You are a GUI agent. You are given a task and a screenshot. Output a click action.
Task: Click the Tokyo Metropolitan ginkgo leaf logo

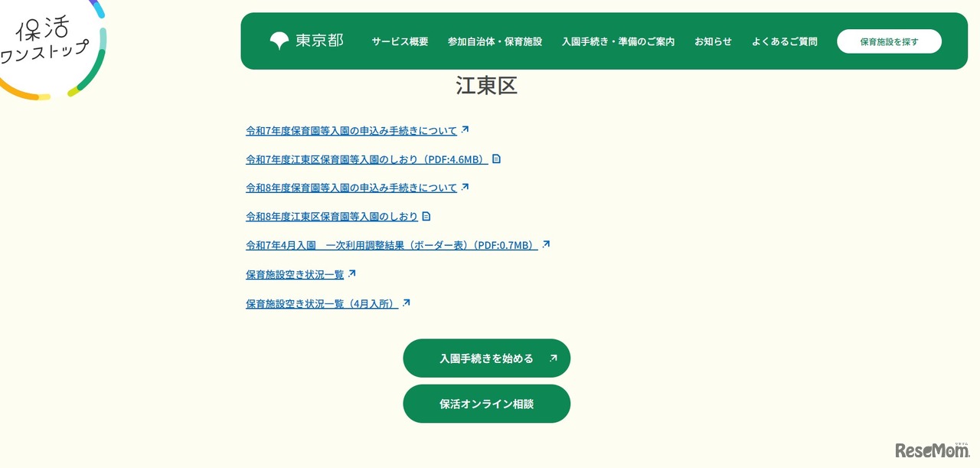tap(278, 41)
